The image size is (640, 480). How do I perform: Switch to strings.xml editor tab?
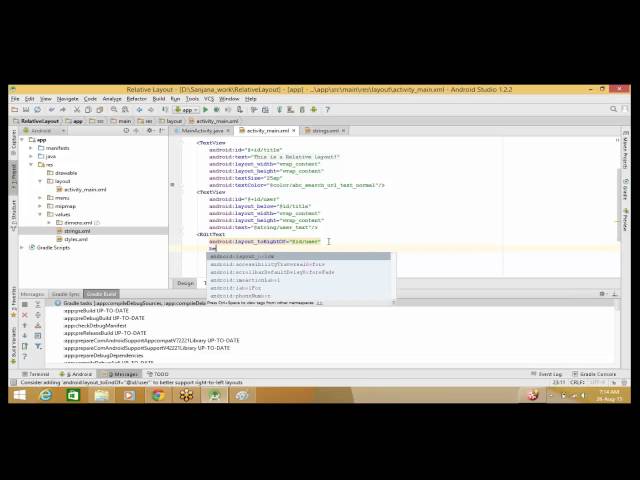click(x=325, y=131)
